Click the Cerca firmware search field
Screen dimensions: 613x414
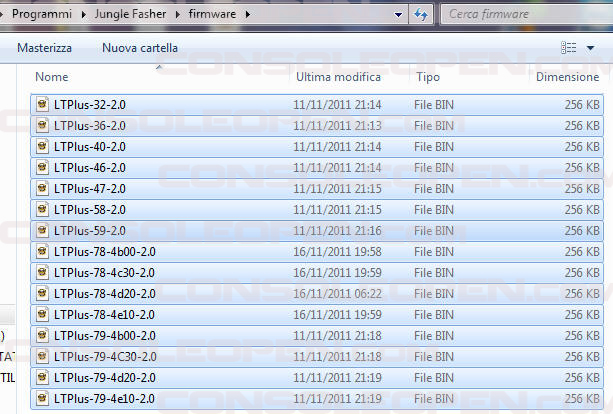point(520,15)
